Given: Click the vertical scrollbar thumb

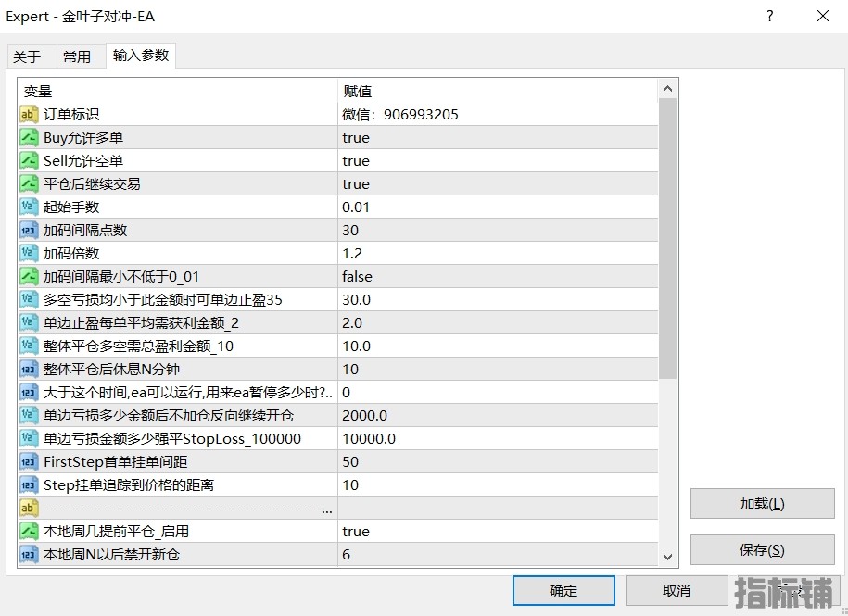Looking at the screenshot, I should point(668,239).
